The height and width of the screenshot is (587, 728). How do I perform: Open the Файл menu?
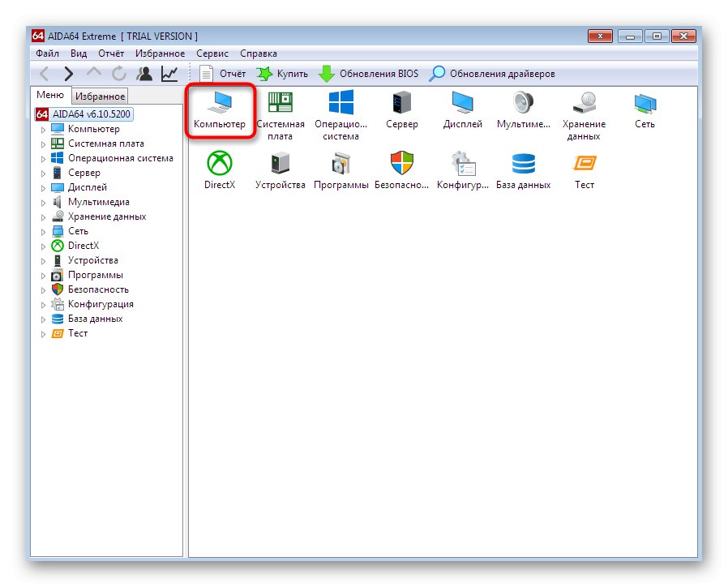coord(47,54)
